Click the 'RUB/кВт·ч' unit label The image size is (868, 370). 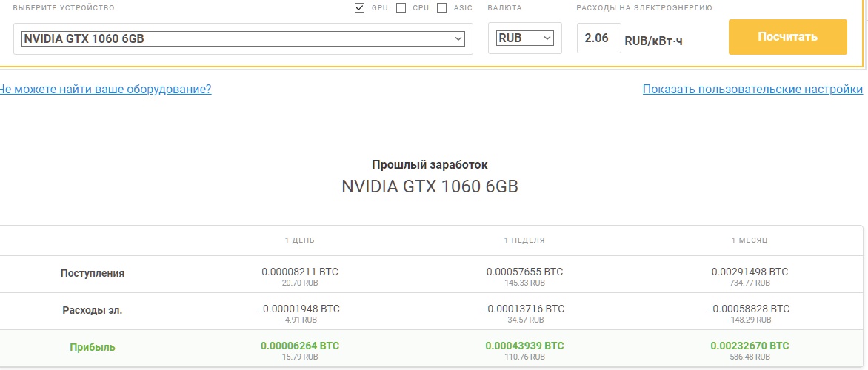tap(654, 41)
